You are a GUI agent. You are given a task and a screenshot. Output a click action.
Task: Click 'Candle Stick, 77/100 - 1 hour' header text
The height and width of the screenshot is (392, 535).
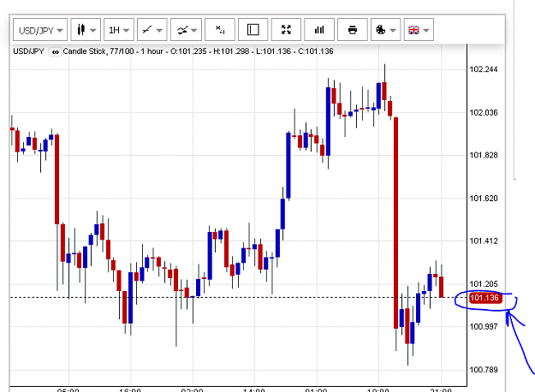[x=113, y=51]
